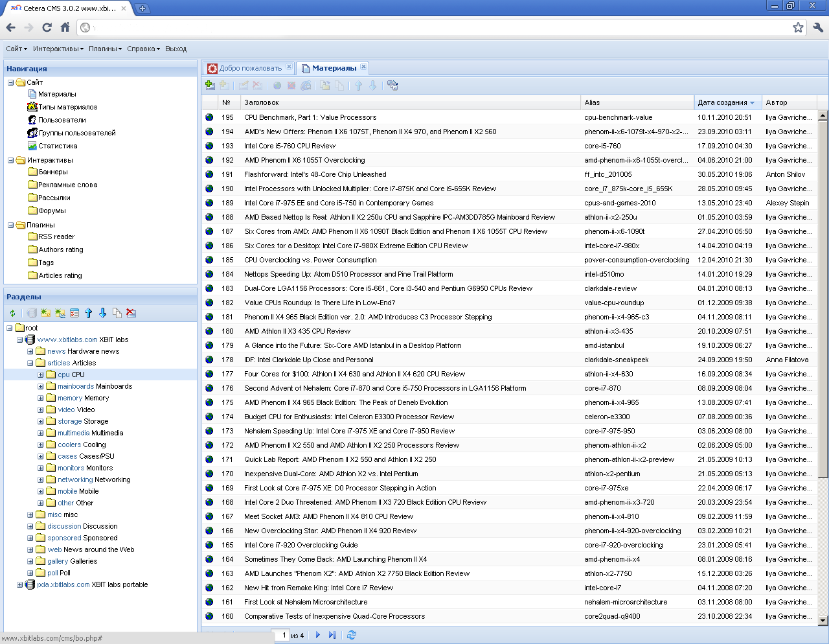Select the mainboards Mainboards section
This screenshot has width=829, height=644.
point(95,387)
